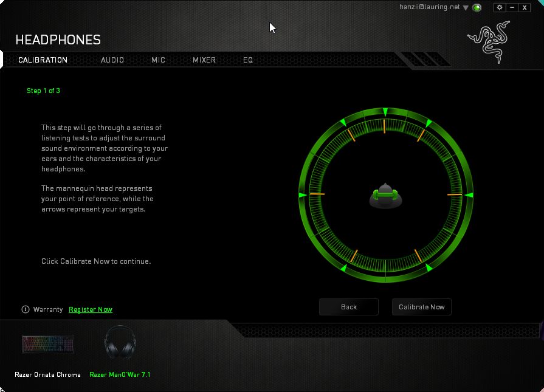The width and height of the screenshot is (544, 392).
Task: Expand the account dropdown arrow
Action: (x=466, y=8)
